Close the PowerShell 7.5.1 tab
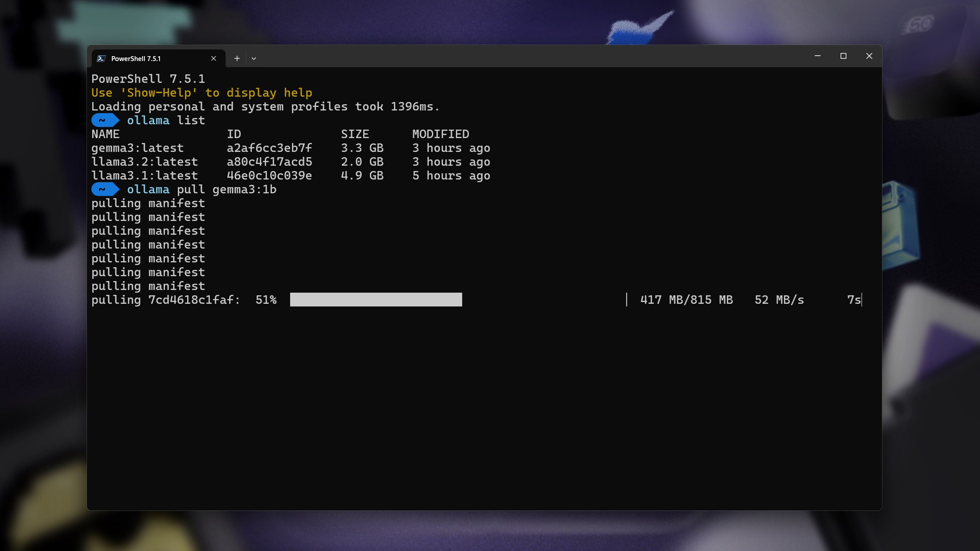Viewport: 980px width, 551px height. (213, 58)
